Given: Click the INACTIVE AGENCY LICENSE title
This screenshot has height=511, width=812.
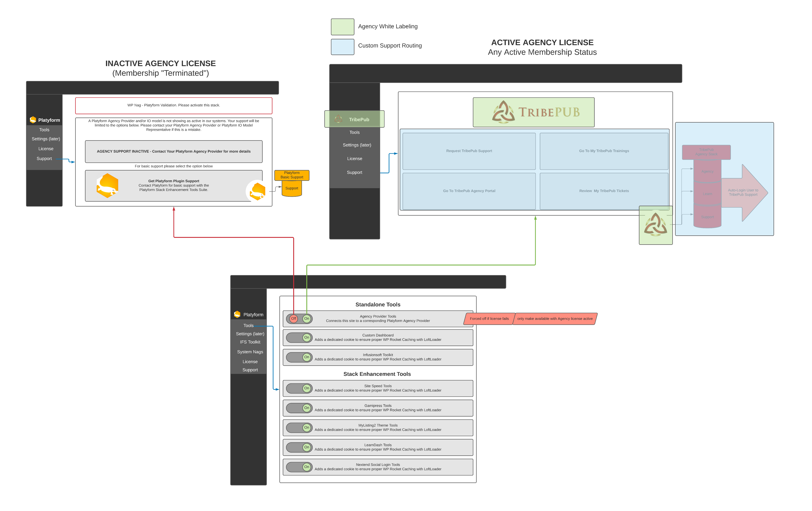Looking at the screenshot, I should pyautogui.click(x=161, y=63).
